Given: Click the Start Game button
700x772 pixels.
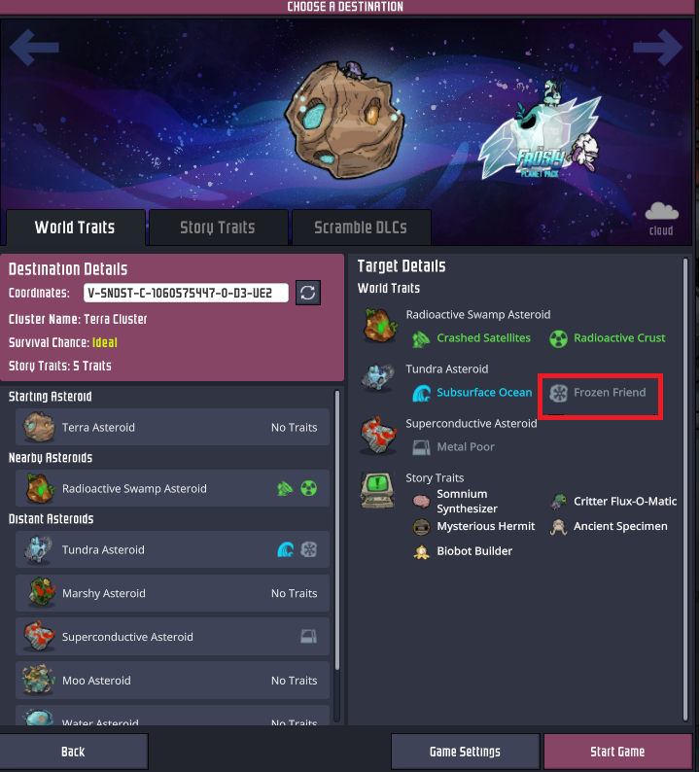Looking at the screenshot, I should pyautogui.click(x=617, y=752).
